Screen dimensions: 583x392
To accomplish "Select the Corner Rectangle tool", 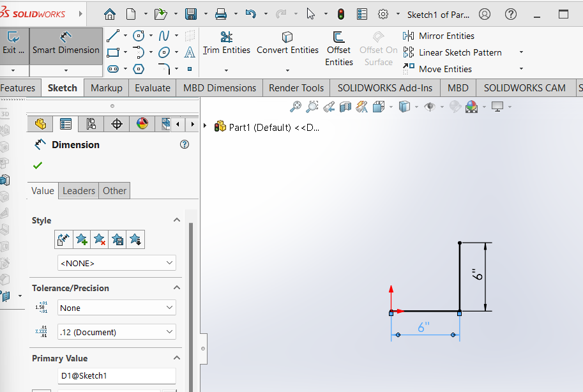I will 113,52.
